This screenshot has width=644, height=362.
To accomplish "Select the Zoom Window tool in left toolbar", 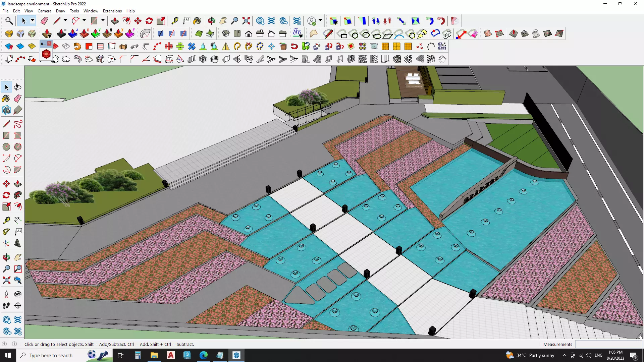I will [x=18, y=269].
